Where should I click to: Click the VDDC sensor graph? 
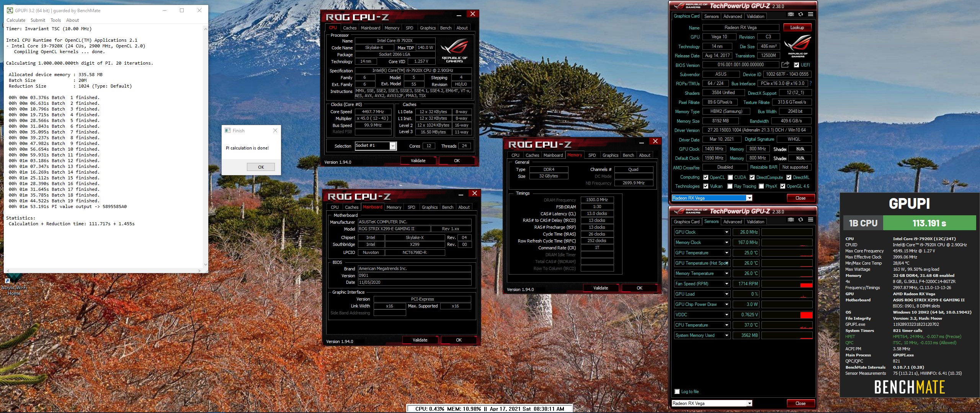pyautogui.click(x=787, y=315)
